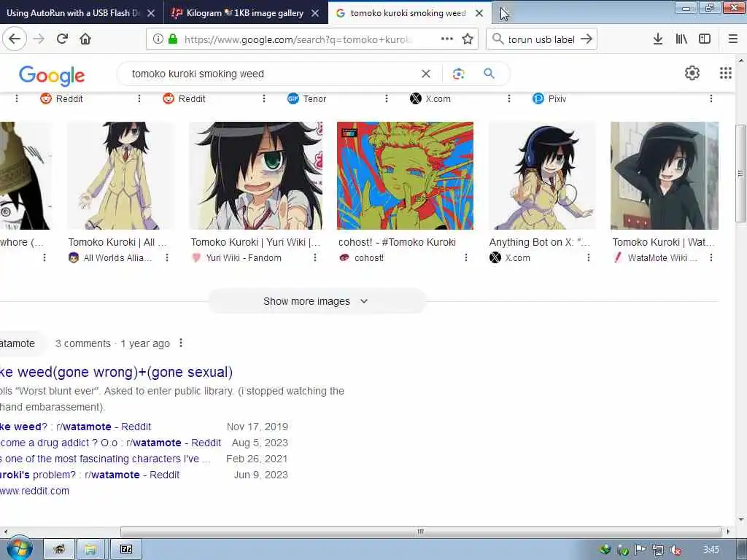Click the muted volume tray icon

point(675,550)
